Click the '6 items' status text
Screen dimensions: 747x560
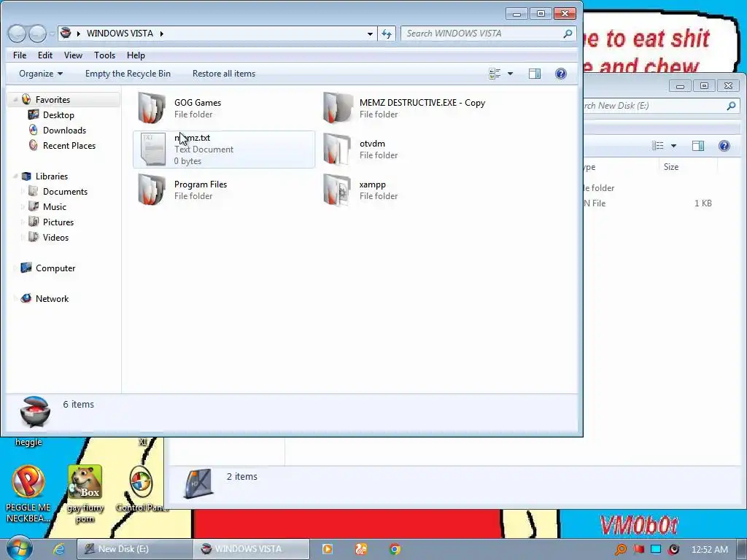79,404
